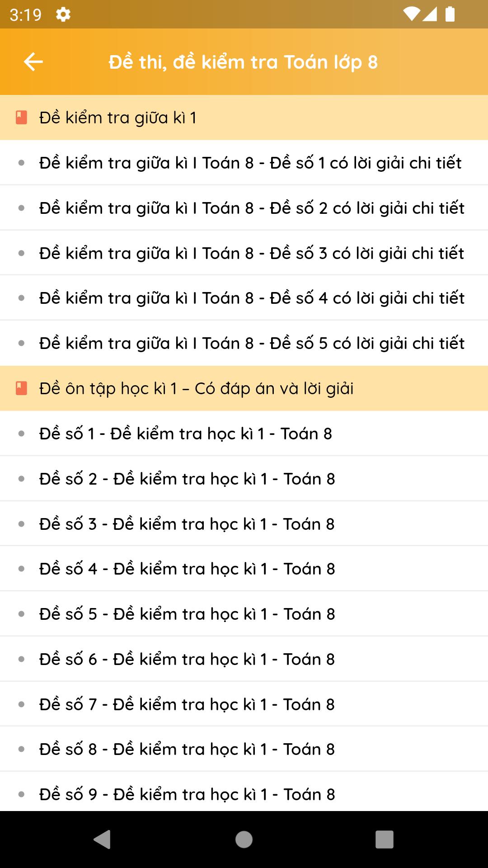Screen dimensions: 488x868
Task: Open Đề số 9 - Đề kiểm tra học kì 1
Action: point(187,794)
